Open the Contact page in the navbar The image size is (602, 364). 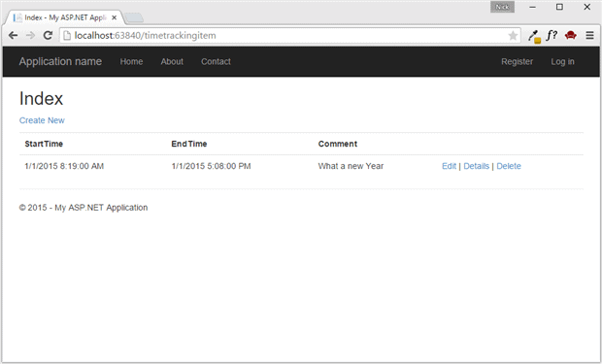click(x=216, y=61)
